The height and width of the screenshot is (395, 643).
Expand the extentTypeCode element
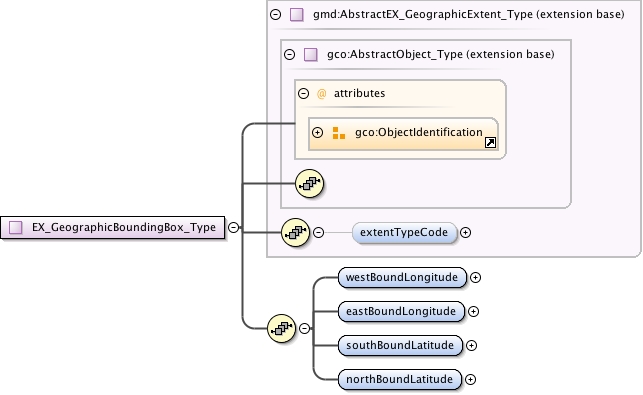tap(465, 233)
